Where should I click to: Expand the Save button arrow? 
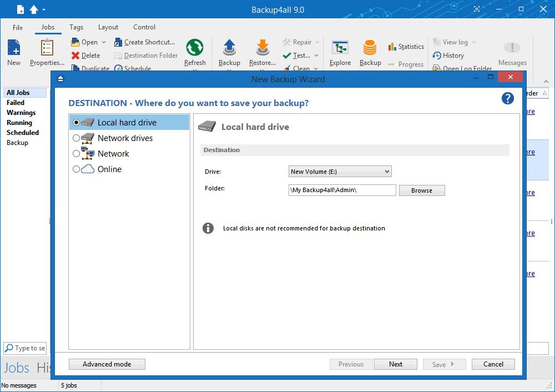coord(453,364)
